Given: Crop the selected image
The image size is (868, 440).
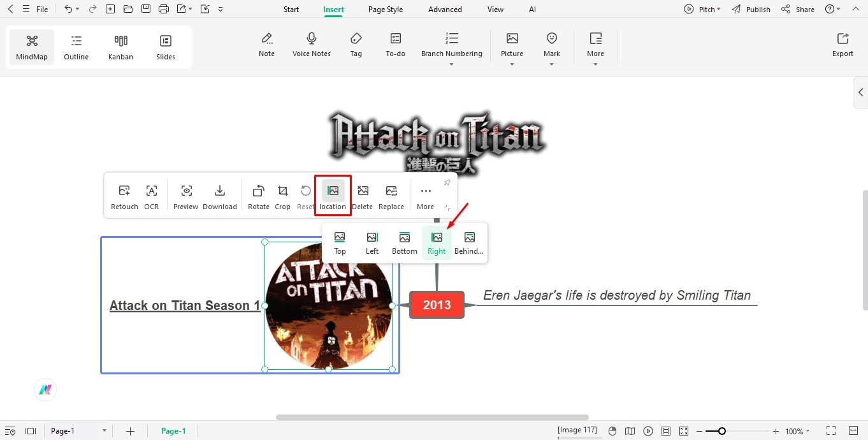Looking at the screenshot, I should point(283,197).
